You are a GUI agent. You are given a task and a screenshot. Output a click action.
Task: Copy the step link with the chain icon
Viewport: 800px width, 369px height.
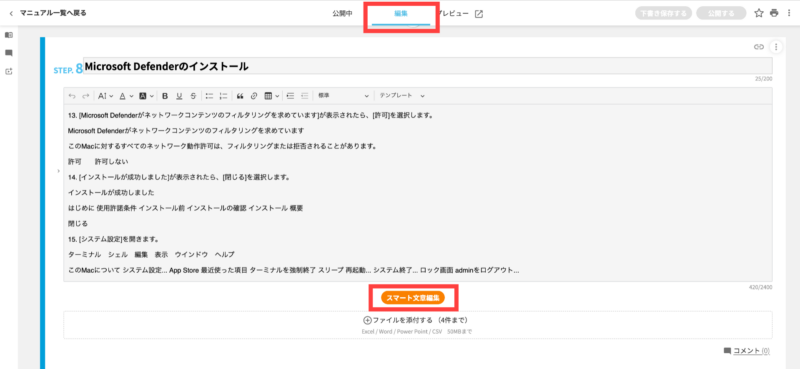click(759, 47)
